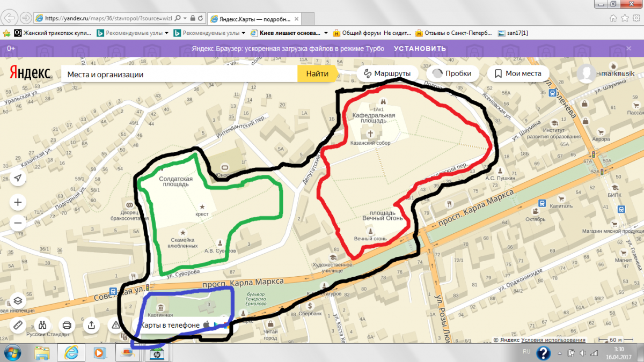
Task: Open the Internet Explorer home icon
Action: 613,18
